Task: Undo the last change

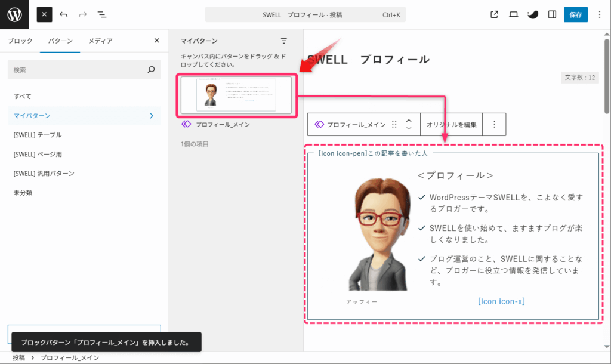Action: click(63, 14)
